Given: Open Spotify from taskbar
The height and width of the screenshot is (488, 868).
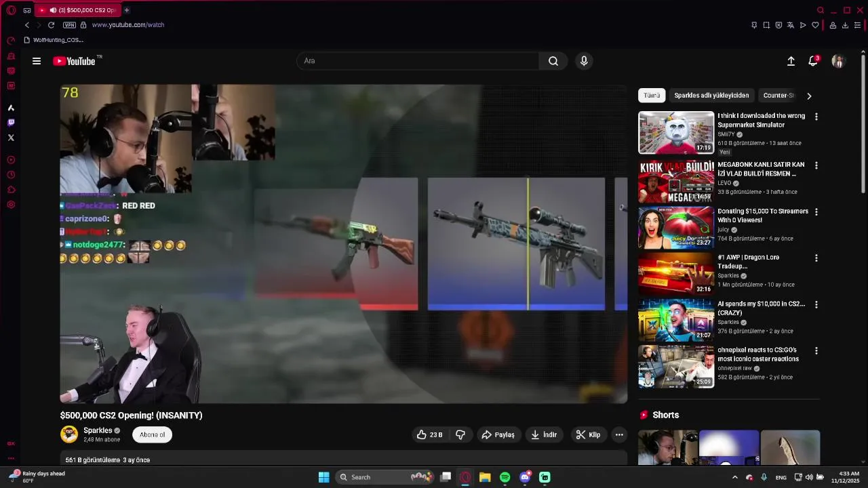Looking at the screenshot, I should tap(505, 477).
